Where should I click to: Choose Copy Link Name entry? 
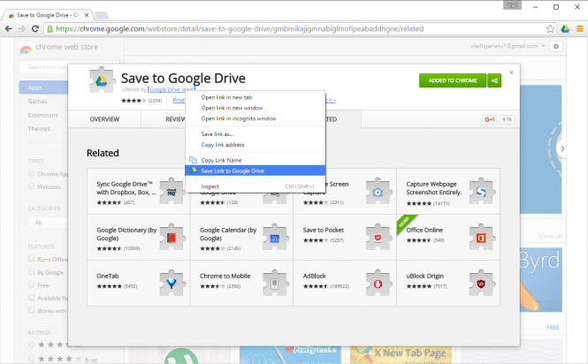click(255, 160)
